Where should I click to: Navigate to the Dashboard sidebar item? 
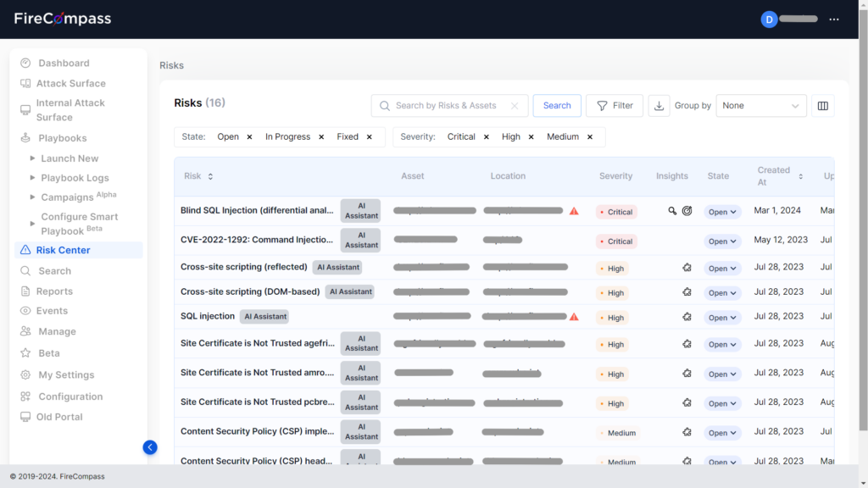click(63, 63)
